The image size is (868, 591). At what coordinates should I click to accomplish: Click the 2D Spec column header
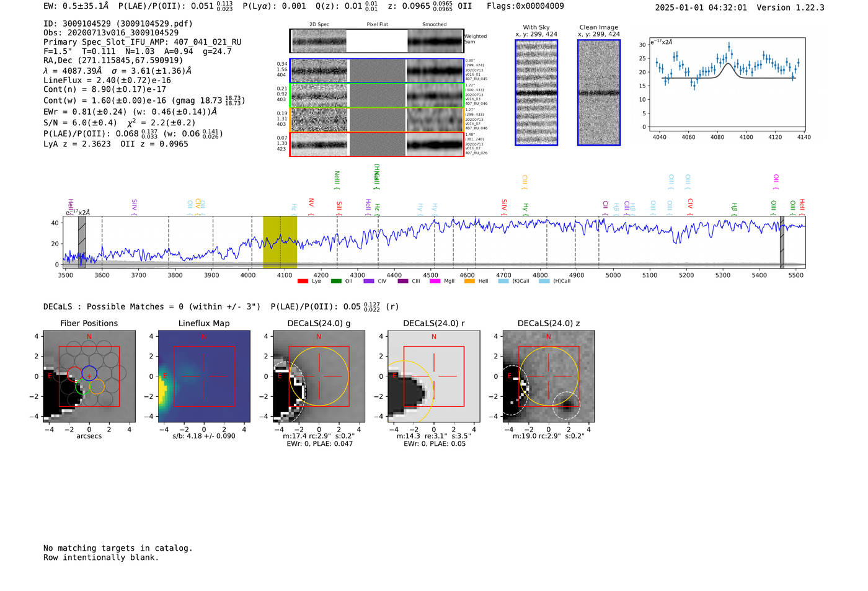(319, 25)
